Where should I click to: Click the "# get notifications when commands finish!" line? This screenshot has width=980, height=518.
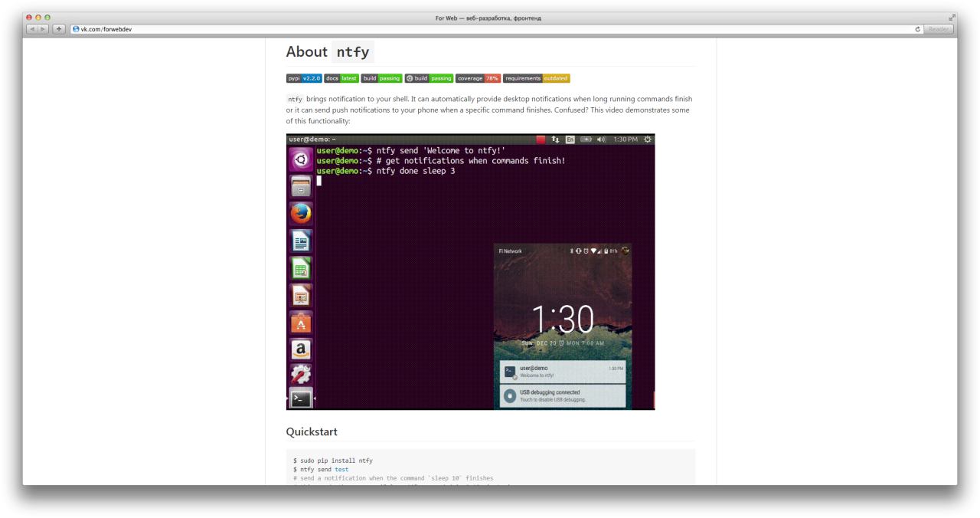pyautogui.click(x=471, y=161)
